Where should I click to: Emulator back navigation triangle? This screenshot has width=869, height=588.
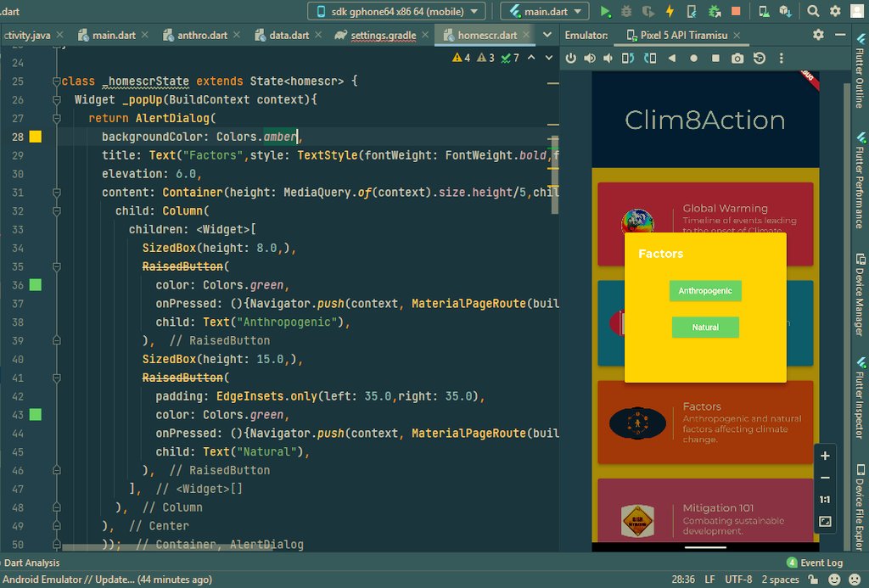point(672,59)
